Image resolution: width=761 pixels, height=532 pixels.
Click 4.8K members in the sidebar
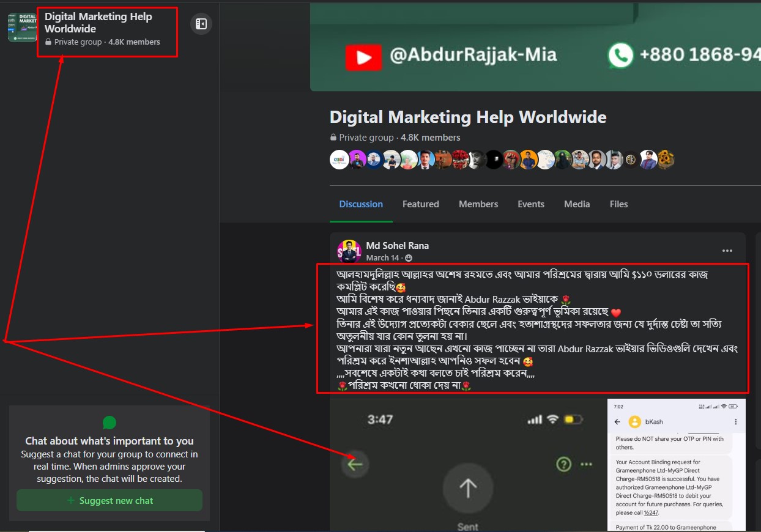click(135, 42)
